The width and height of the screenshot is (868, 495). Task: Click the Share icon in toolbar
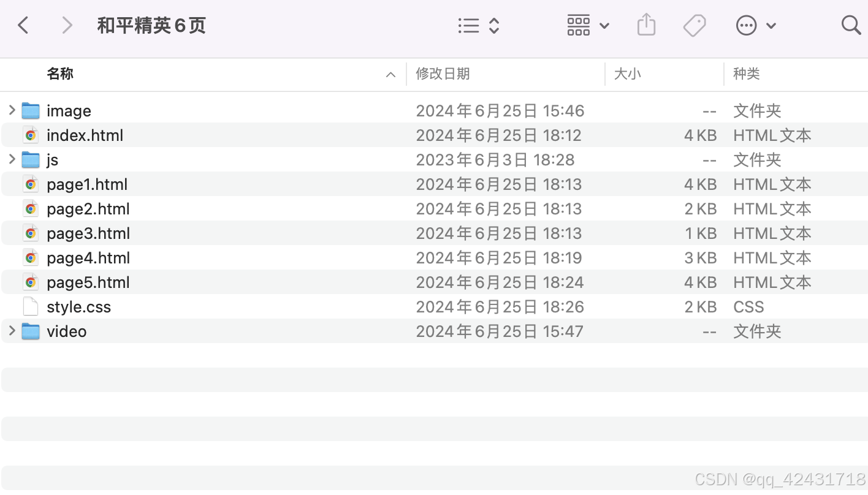[x=646, y=25]
